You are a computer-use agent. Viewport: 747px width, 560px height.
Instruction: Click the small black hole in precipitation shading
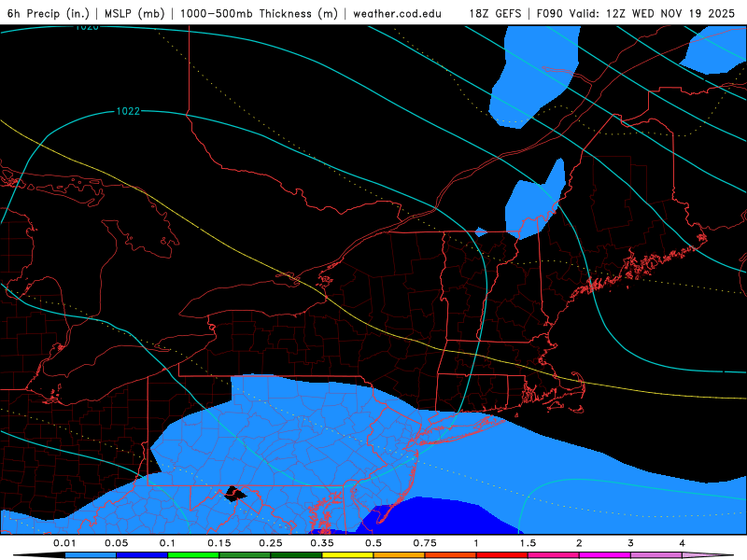tap(235, 494)
